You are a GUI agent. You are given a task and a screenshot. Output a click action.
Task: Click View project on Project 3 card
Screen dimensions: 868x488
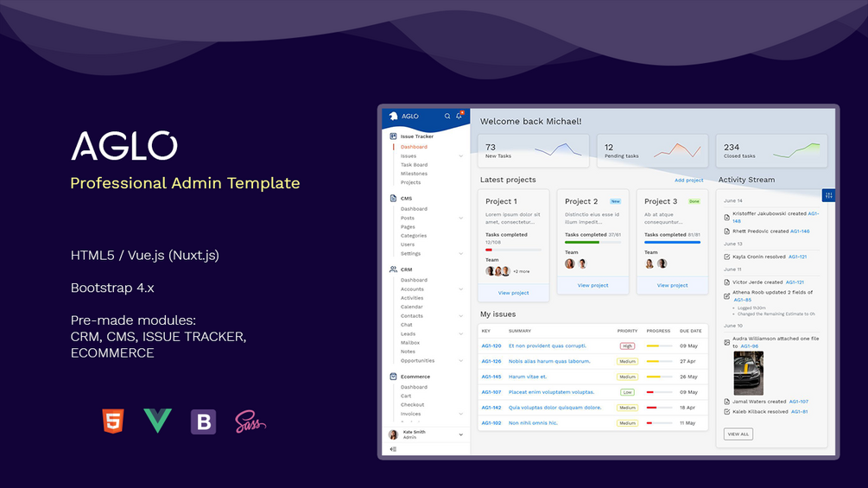point(673,286)
